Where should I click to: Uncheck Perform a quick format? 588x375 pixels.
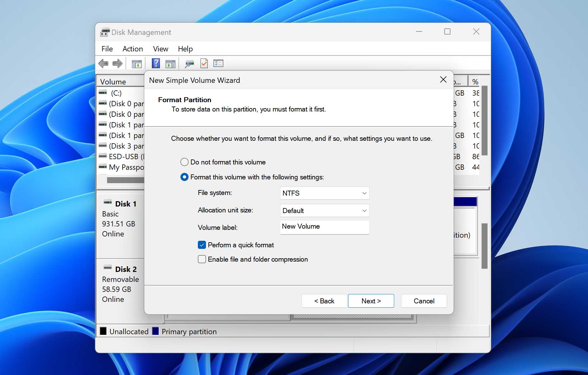click(202, 245)
